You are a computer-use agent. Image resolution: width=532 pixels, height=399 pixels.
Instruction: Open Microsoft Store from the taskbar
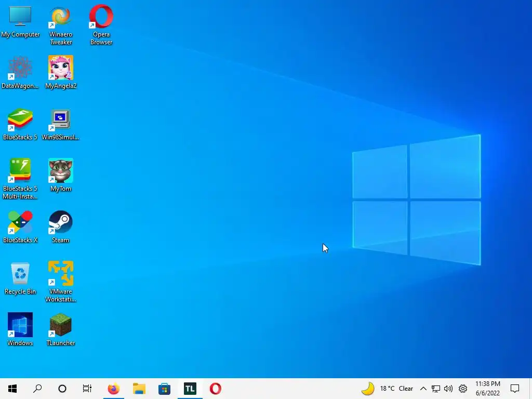point(165,389)
